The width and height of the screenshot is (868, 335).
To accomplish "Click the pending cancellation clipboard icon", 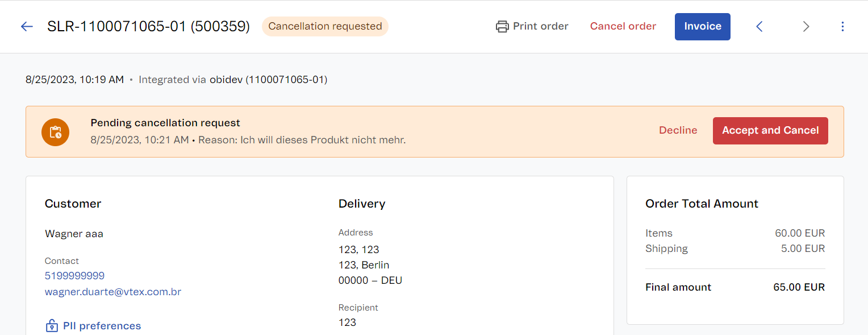I will [x=56, y=132].
